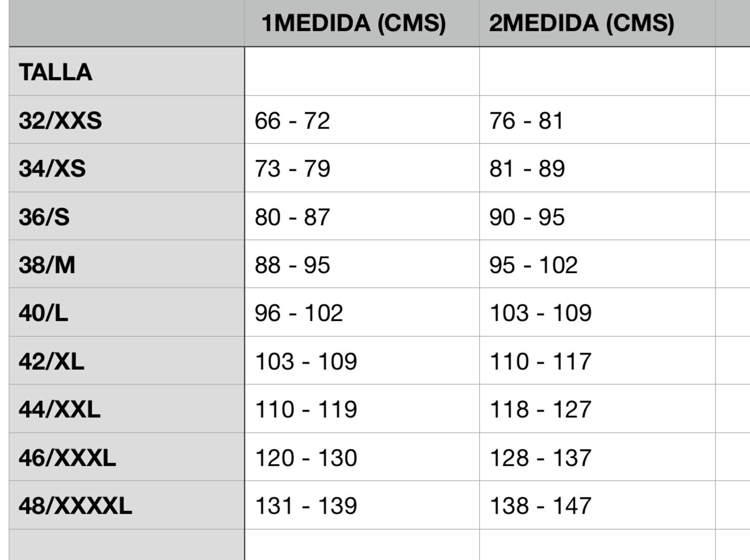The width and height of the screenshot is (750, 560).
Task: Select the cell containing 66 - 72
Action: [362, 120]
